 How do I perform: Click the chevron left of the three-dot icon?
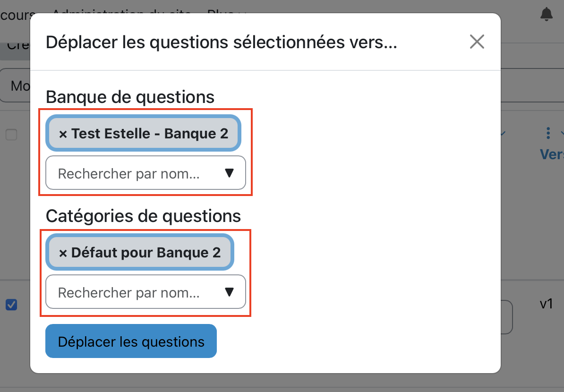click(x=503, y=134)
